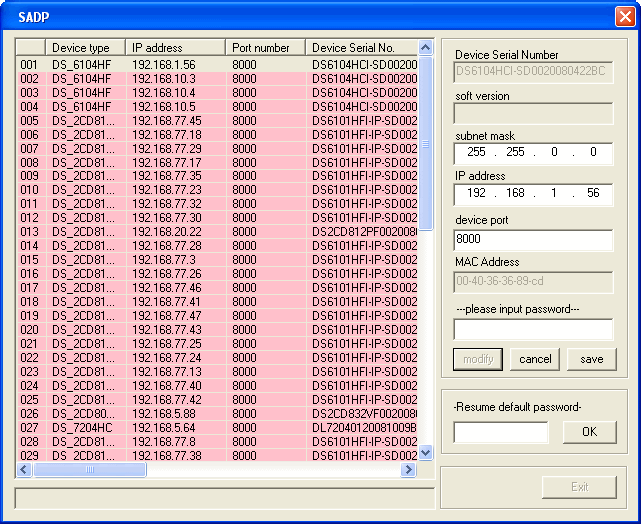This screenshot has height=524, width=641.
Task: Close the SADP window
Action: click(621, 16)
